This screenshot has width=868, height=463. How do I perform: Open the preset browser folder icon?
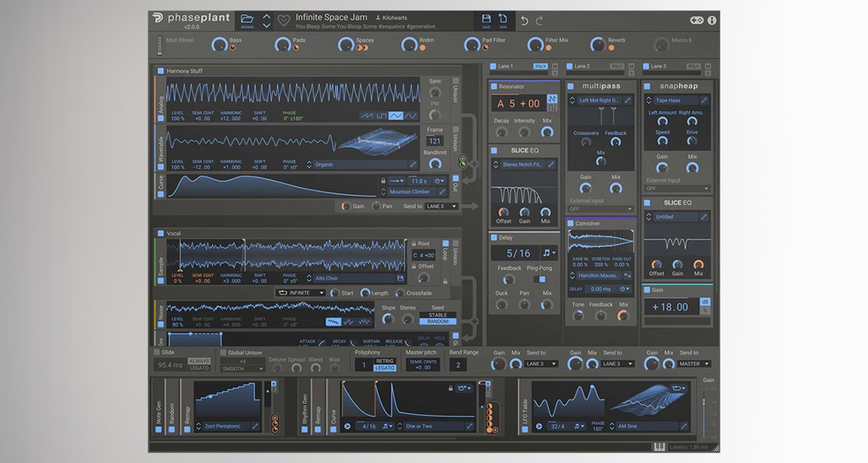pos(247,20)
